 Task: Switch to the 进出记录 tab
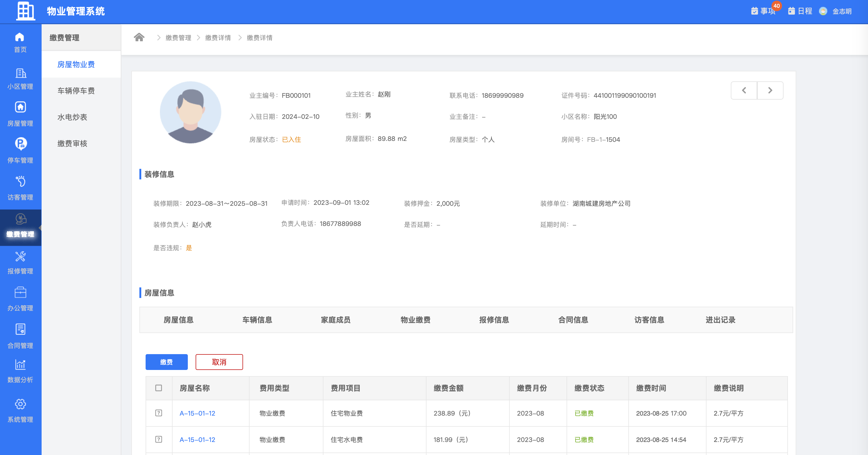(x=721, y=320)
